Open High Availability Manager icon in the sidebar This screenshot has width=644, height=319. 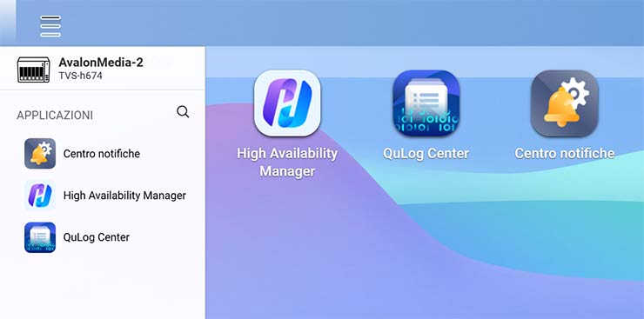[40, 196]
